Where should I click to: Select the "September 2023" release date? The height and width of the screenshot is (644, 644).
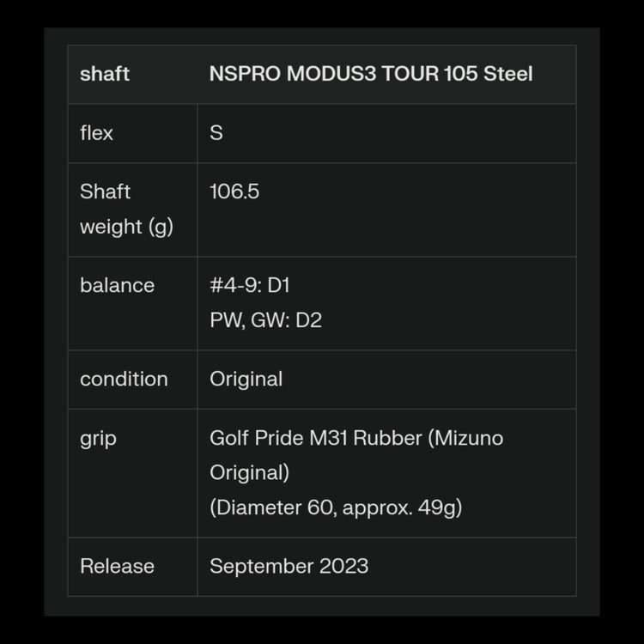tap(289, 566)
